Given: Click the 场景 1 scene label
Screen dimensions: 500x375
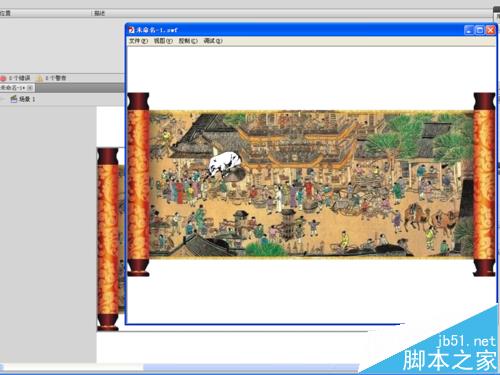Looking at the screenshot, I should [x=27, y=99].
